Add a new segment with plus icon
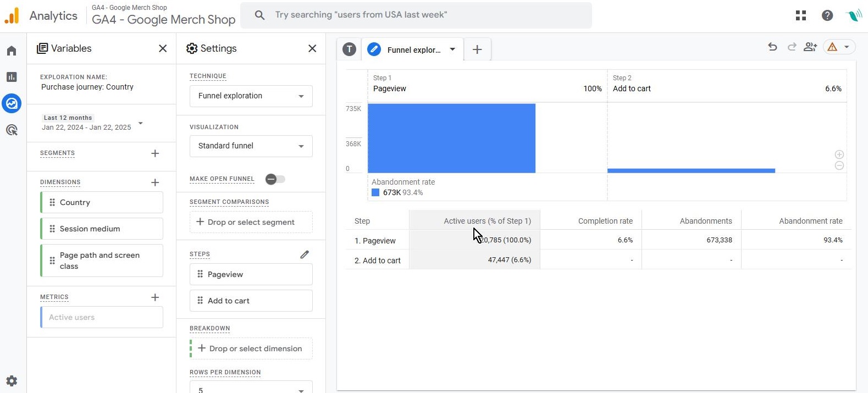Image resolution: width=868 pixels, height=393 pixels. (155, 153)
